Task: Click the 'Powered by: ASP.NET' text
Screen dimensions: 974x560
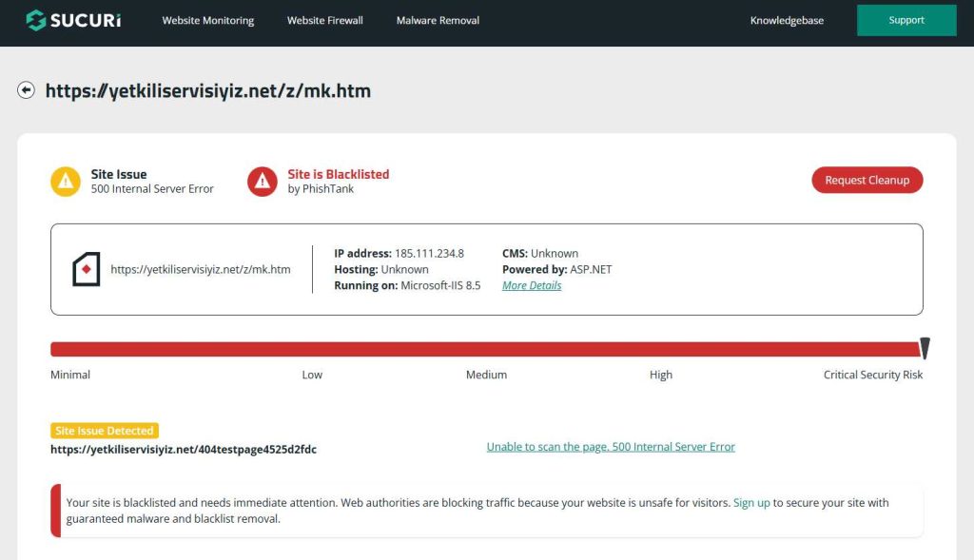Action: (557, 269)
